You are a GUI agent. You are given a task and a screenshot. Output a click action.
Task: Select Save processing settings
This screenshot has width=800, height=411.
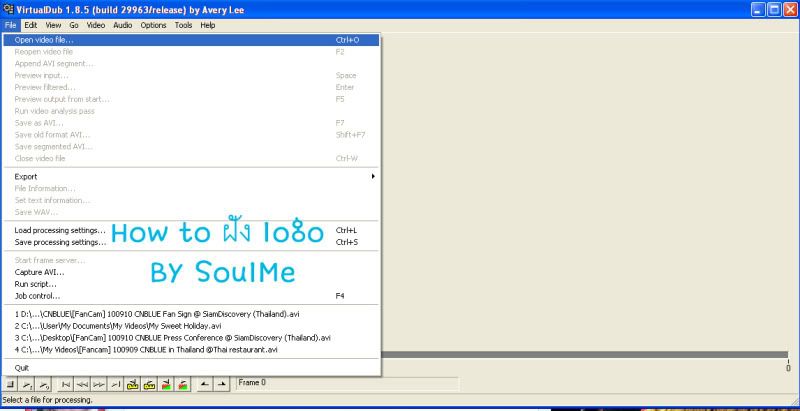(x=191, y=242)
